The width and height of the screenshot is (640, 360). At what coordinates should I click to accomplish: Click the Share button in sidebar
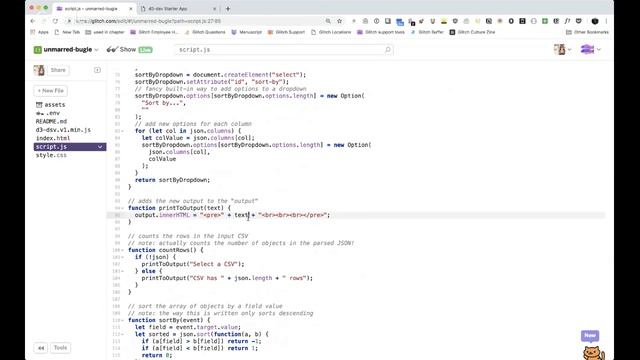(58, 70)
